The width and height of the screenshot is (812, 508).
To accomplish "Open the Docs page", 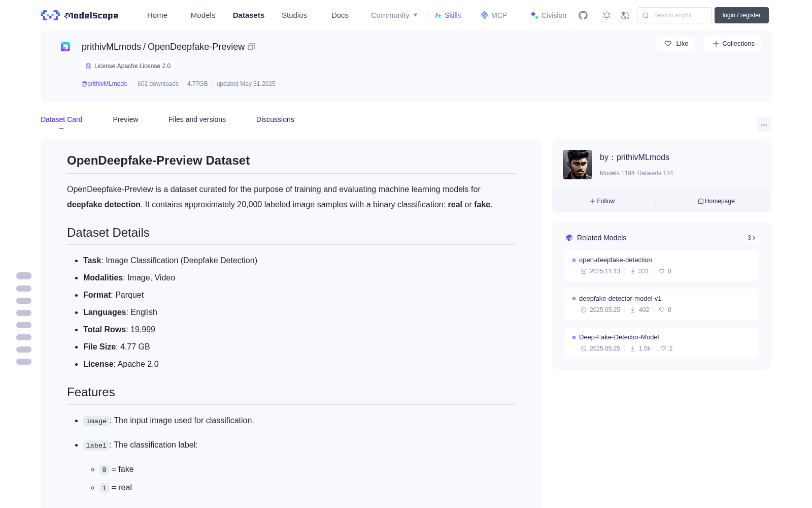I will 340,15.
